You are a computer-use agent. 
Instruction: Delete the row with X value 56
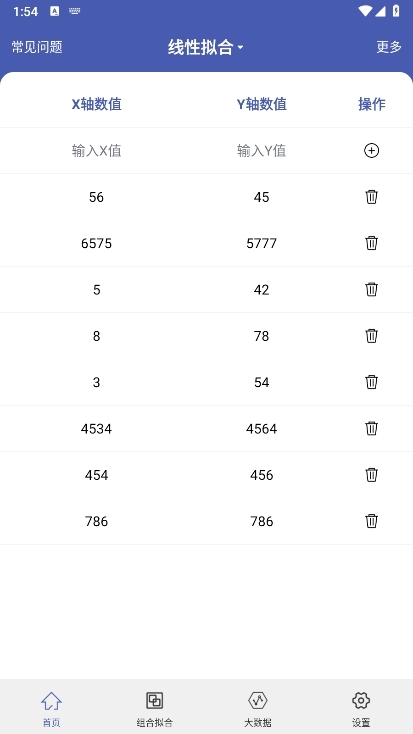pyautogui.click(x=371, y=197)
